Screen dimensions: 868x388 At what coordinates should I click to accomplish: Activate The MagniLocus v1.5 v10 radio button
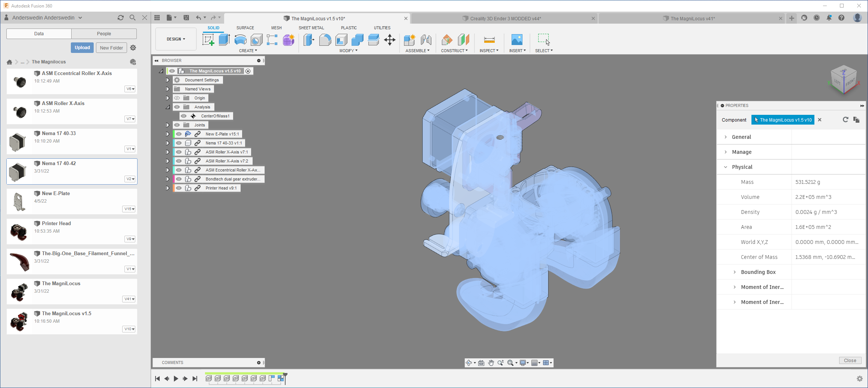[x=248, y=71]
